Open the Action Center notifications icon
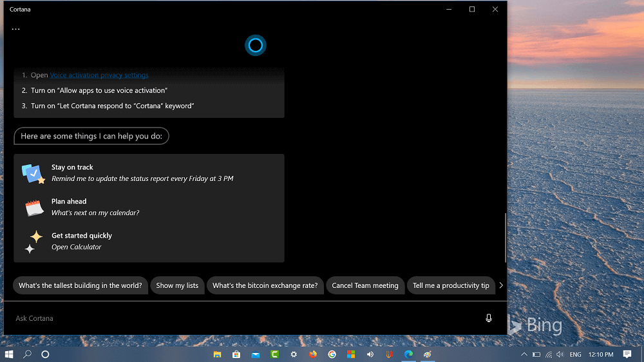644x362 pixels. (x=627, y=354)
